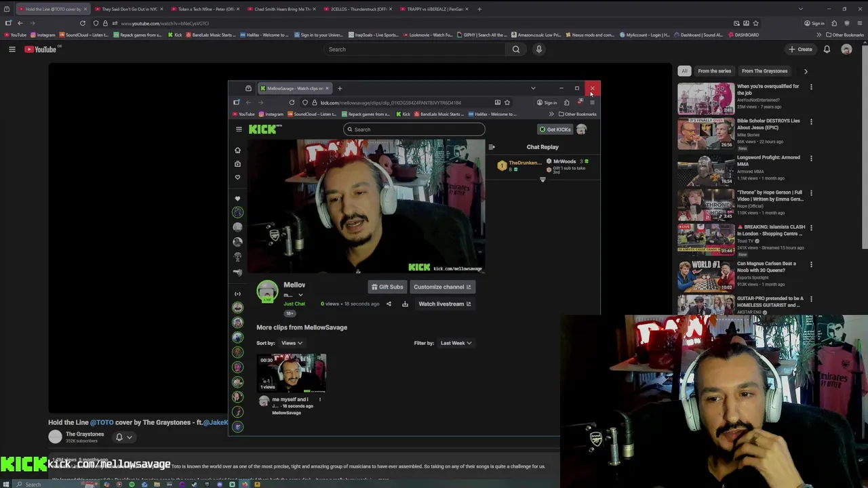Open Kick window browser menu

(592, 103)
